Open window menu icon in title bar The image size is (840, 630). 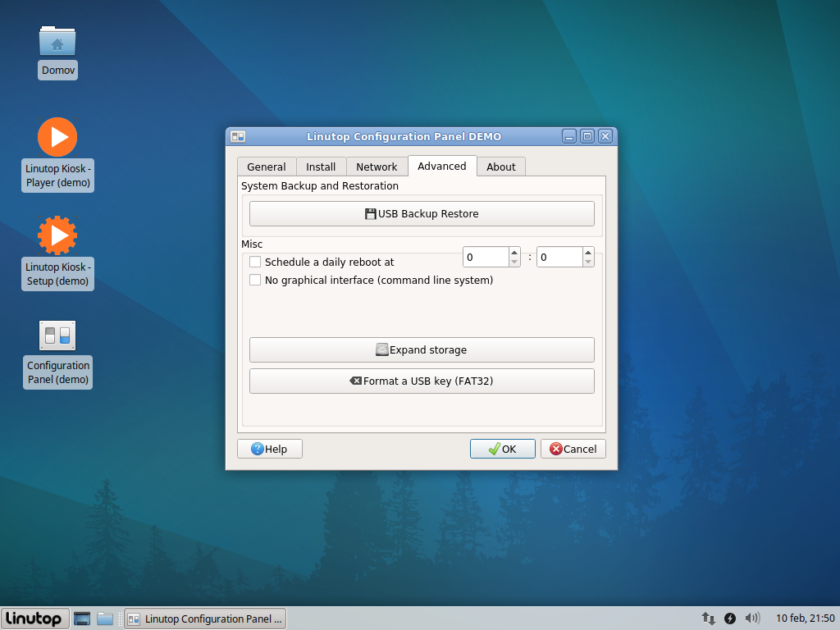pos(238,137)
